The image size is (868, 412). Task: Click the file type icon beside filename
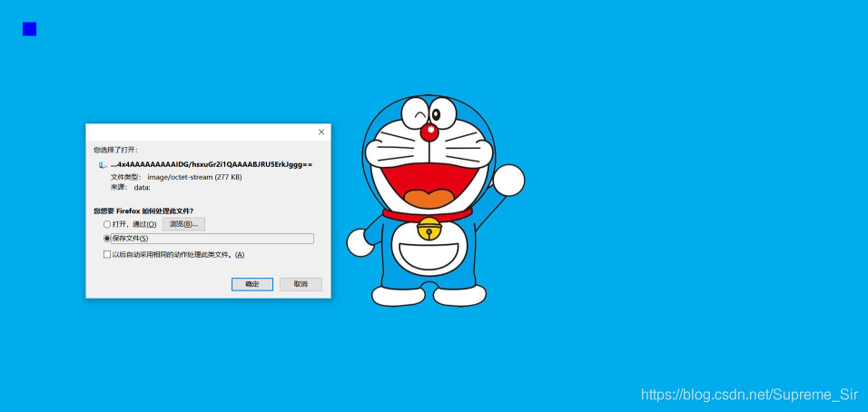click(x=103, y=165)
